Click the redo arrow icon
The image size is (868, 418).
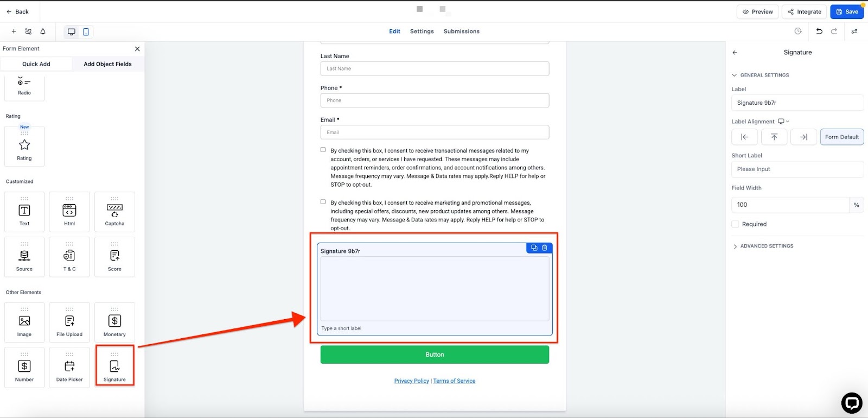tap(834, 31)
